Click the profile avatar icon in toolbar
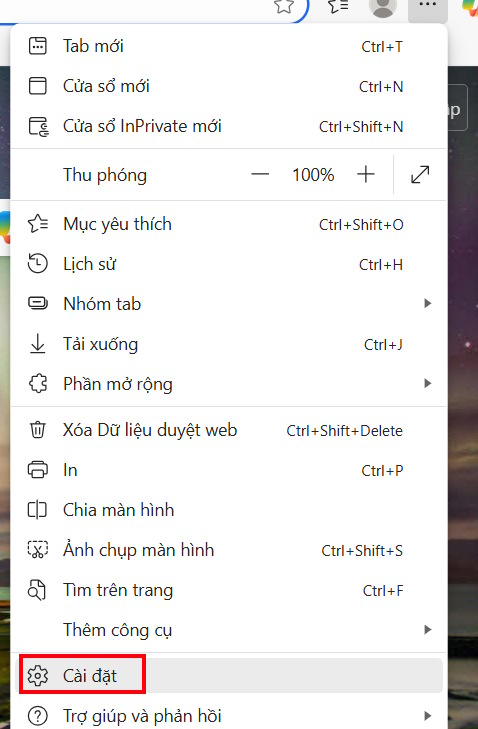This screenshot has height=729, width=478. pos(382,7)
